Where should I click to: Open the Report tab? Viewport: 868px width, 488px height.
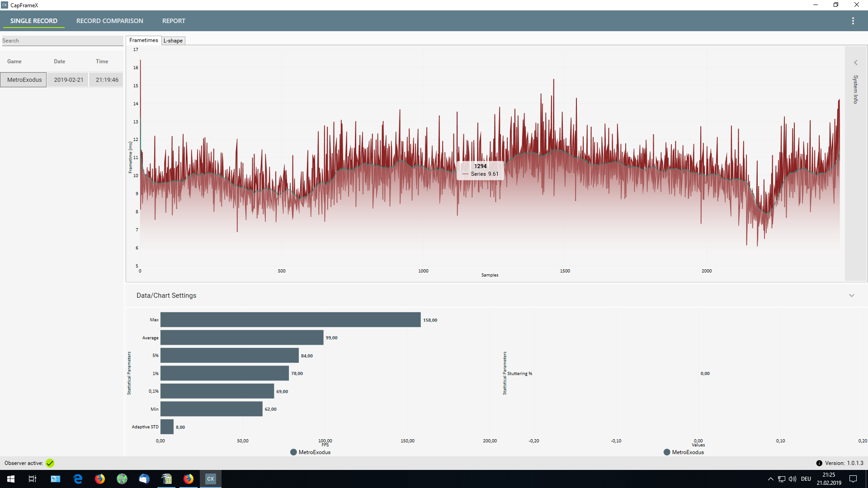coord(174,21)
